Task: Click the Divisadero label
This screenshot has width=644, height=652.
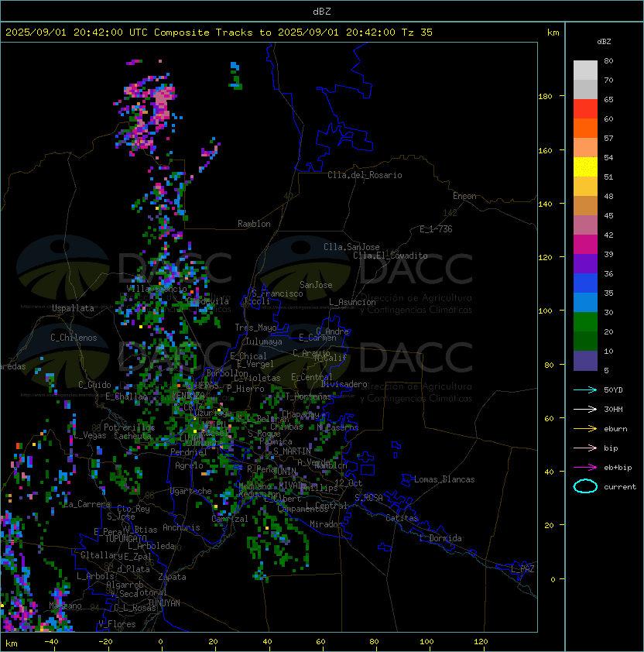Action: 344,384
